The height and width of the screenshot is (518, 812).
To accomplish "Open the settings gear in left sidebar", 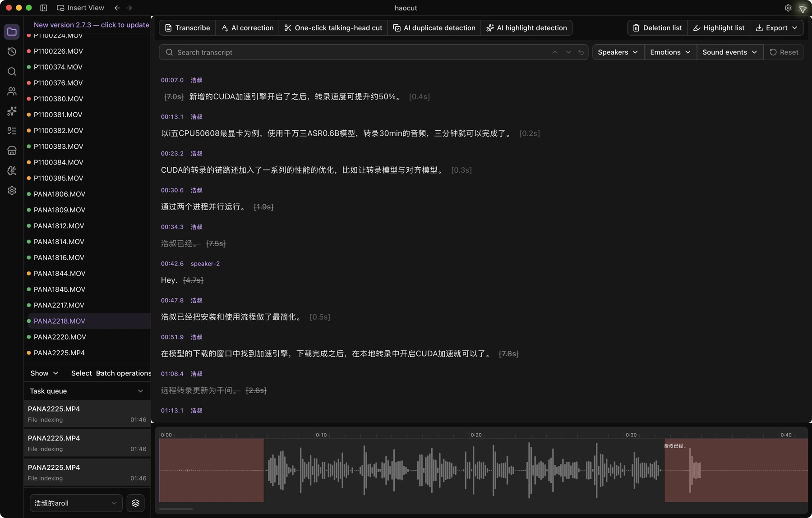I will [12, 191].
